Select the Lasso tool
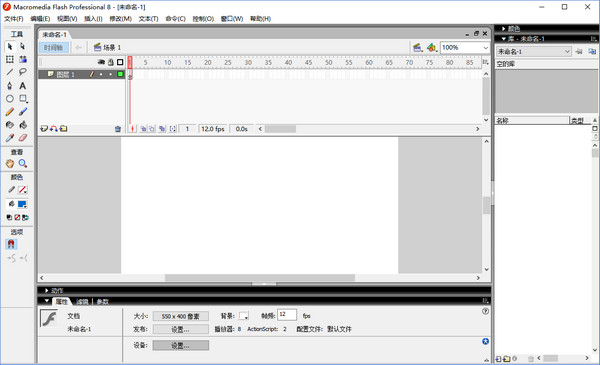This screenshot has height=365, width=600. (x=23, y=72)
